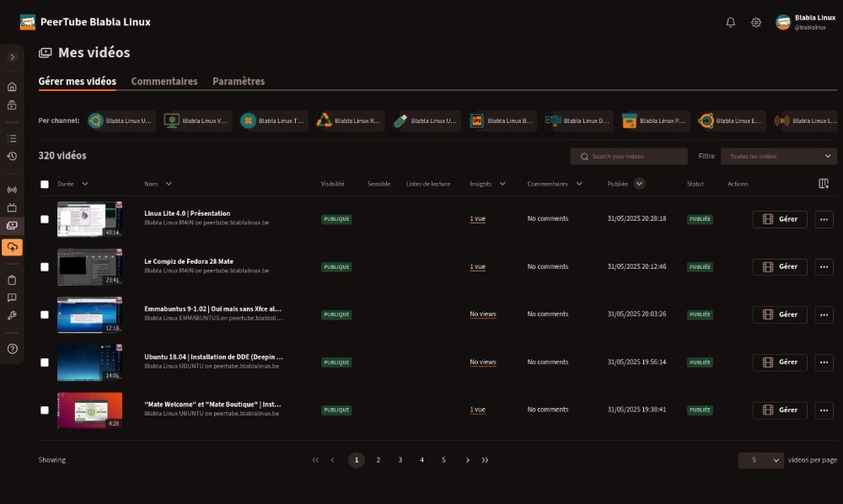Expand the left sidebar with arrow
The width and height of the screenshot is (843, 504).
pyautogui.click(x=12, y=57)
